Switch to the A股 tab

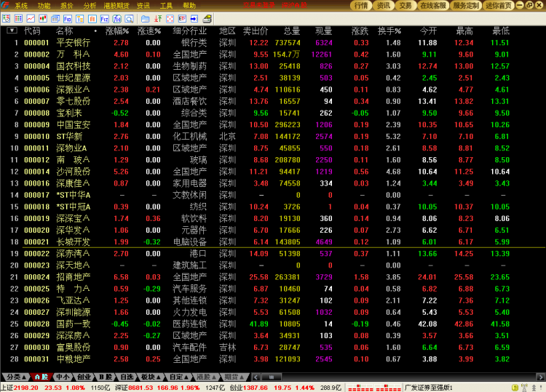pyautogui.click(x=41, y=377)
